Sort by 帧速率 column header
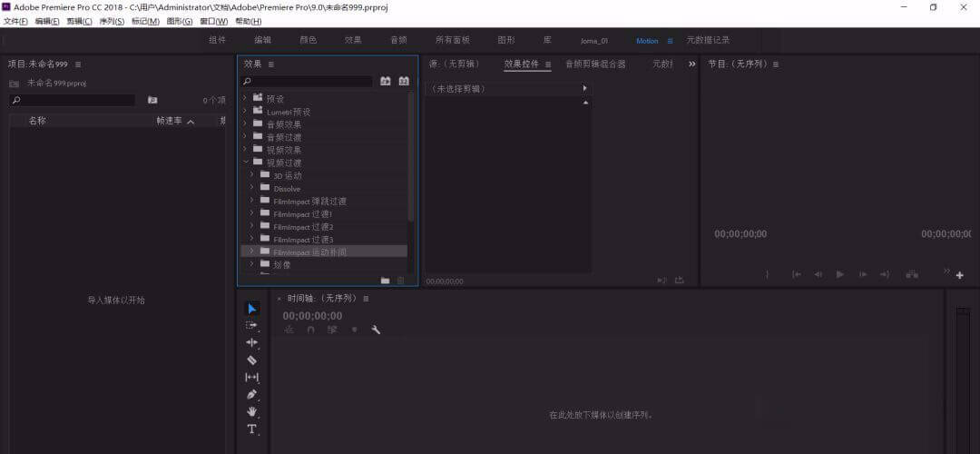This screenshot has height=454, width=980. 170,122
